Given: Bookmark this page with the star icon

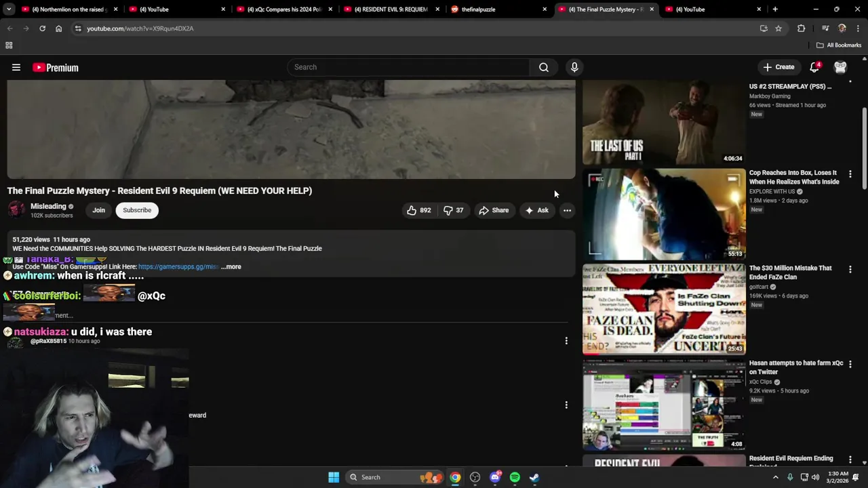Looking at the screenshot, I should pos(778,28).
